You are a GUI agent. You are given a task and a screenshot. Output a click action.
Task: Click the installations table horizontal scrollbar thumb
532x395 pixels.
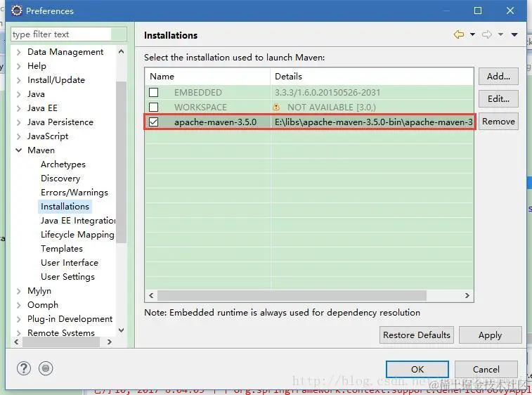pyautogui.click(x=292, y=296)
